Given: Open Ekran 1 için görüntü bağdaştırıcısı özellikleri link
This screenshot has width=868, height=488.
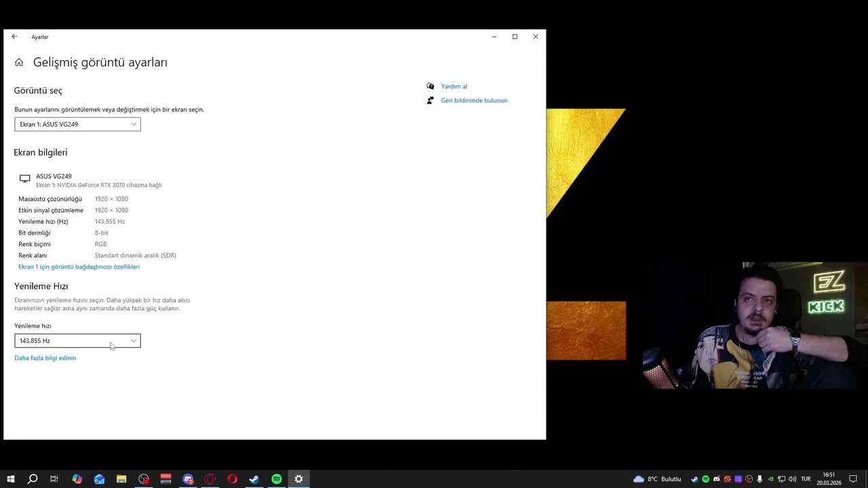Looking at the screenshot, I should pos(79,267).
